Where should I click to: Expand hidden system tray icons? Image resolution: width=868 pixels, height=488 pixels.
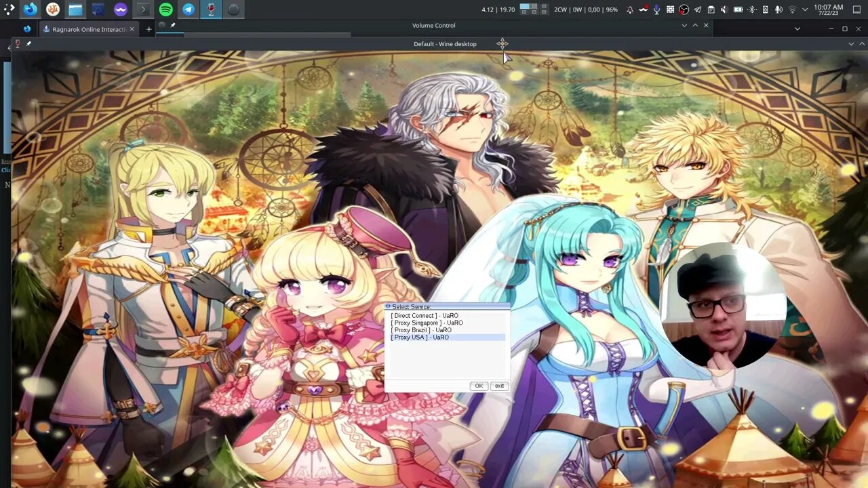click(805, 9)
